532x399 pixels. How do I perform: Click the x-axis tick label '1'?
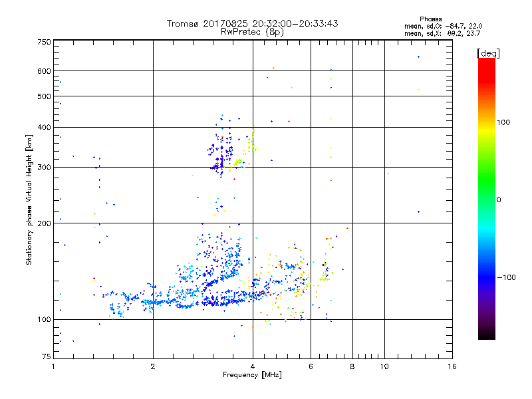[x=53, y=366]
